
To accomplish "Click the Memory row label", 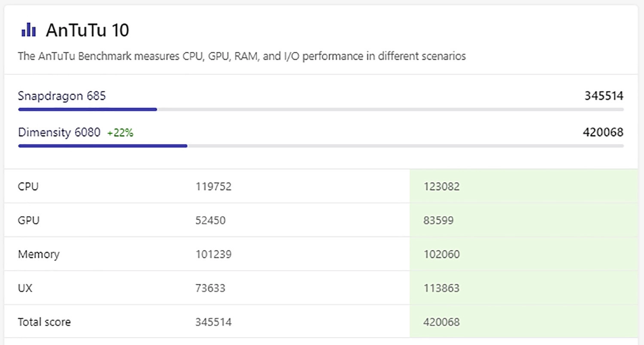I will (39, 254).
